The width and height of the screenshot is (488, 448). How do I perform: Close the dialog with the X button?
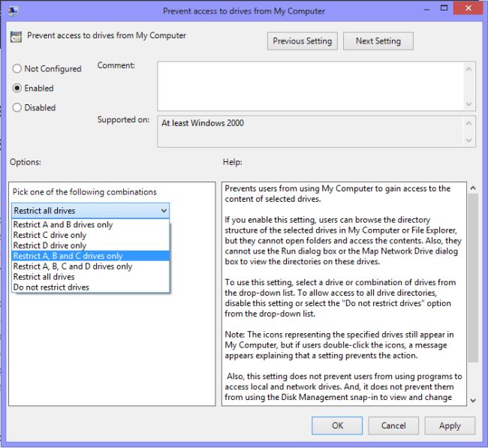click(468, 8)
